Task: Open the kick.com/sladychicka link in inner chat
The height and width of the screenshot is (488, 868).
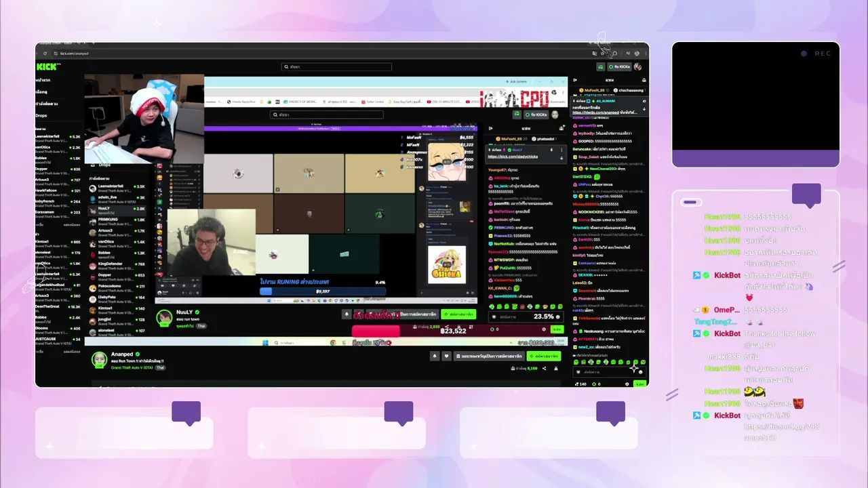Action: coord(513,157)
